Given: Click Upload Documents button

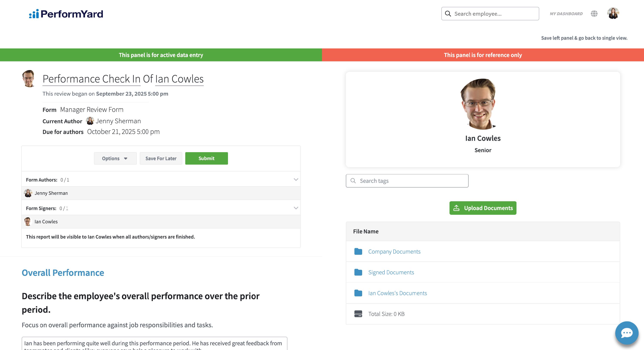Looking at the screenshot, I should tap(483, 208).
